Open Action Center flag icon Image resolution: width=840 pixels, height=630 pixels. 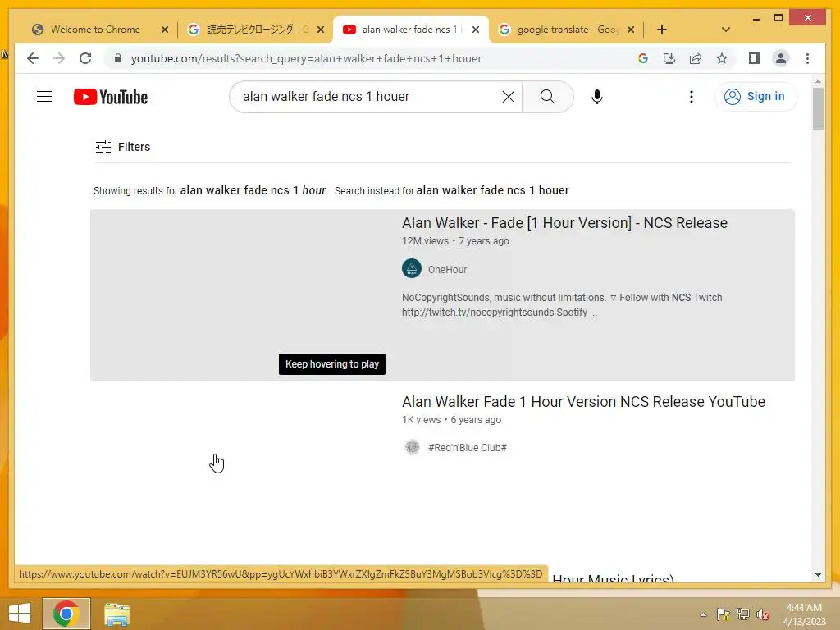pyautogui.click(x=724, y=614)
